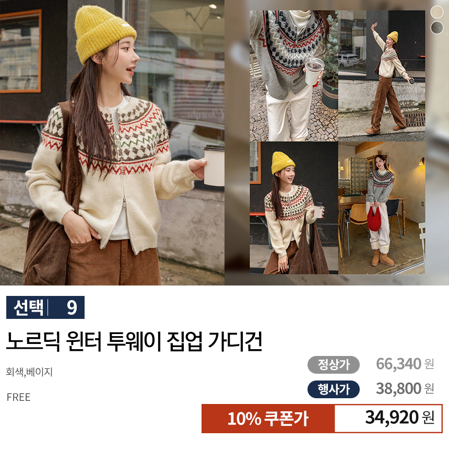Image resolution: width=449 pixels, height=476 pixels.
Task: Click the red 10% 쿠폰가 banner
Action: 268,419
